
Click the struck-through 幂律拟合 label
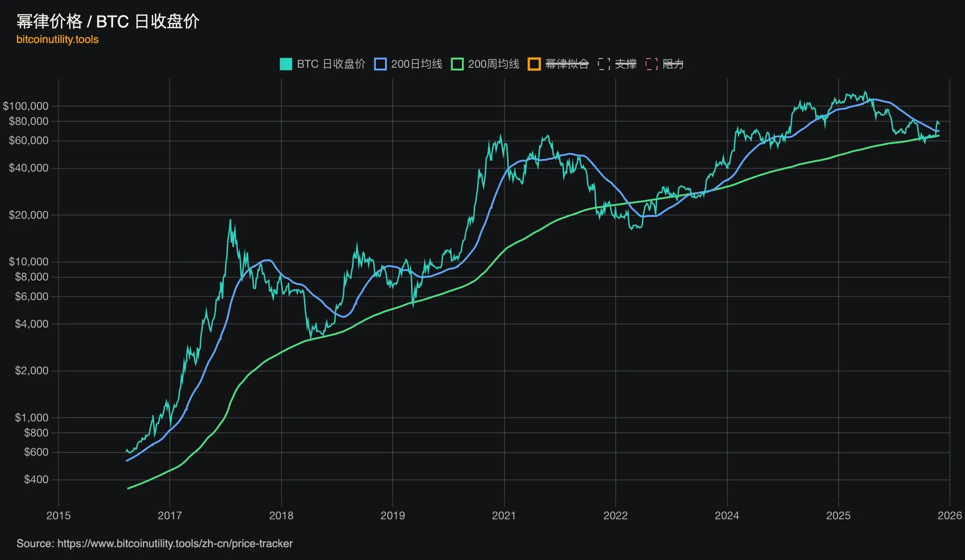pos(567,64)
